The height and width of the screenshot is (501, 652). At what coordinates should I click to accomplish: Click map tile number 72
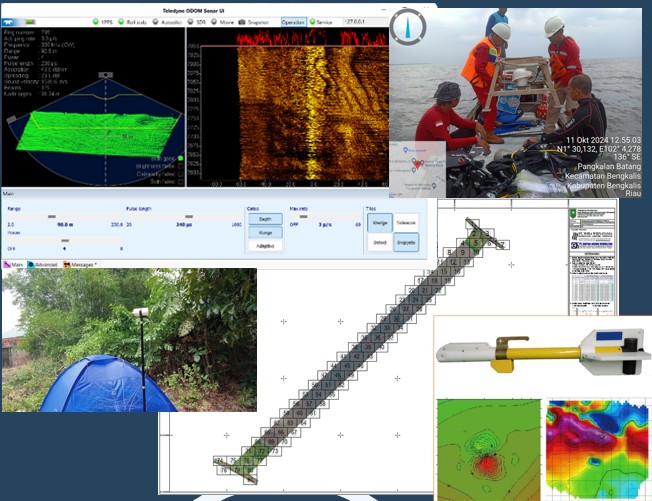262,451
